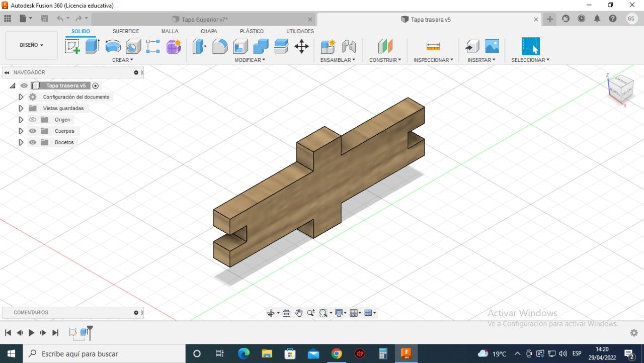Add a new design tab
Image resolution: width=644 pixels, height=363 pixels.
coord(550,19)
